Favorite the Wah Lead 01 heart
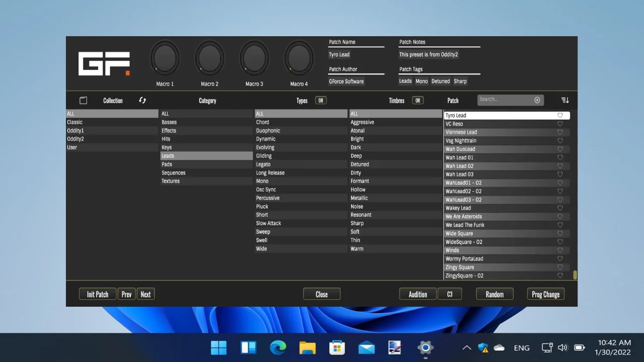 [560, 158]
